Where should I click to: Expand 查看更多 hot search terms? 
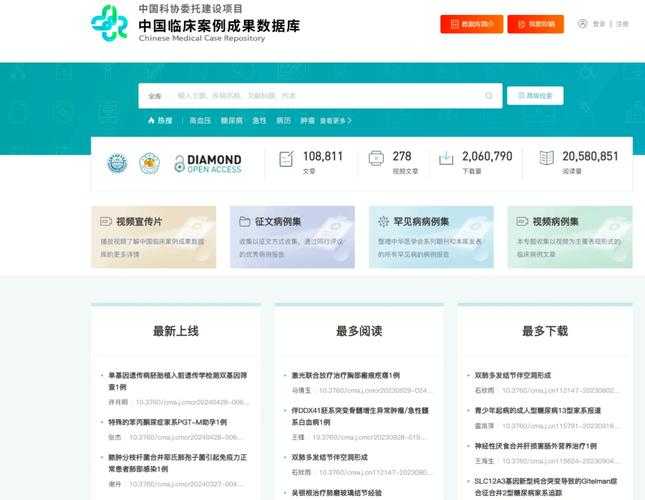336,121
